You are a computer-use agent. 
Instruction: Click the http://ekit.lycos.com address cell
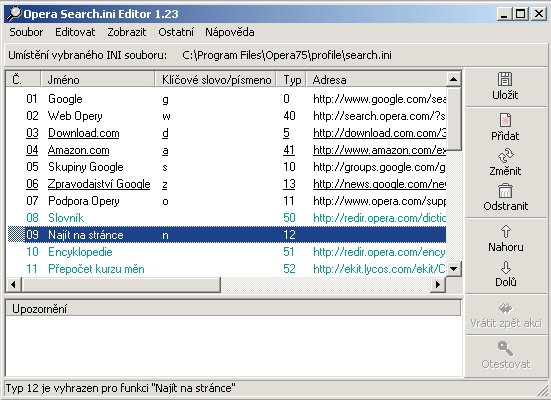[379, 269]
